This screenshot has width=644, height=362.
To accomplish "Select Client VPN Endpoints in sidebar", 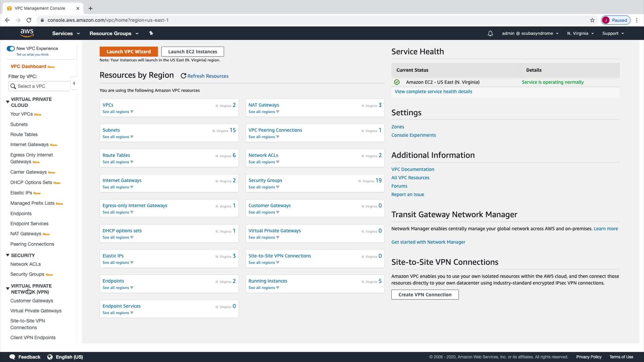I will [x=33, y=338].
